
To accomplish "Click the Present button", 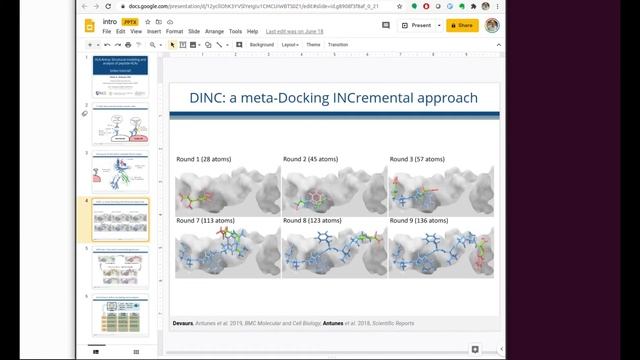I will (x=417, y=25).
